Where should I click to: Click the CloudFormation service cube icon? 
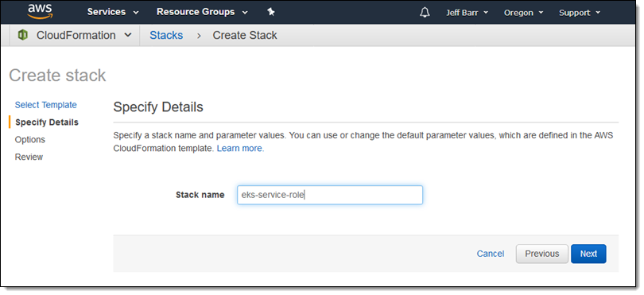(x=23, y=35)
